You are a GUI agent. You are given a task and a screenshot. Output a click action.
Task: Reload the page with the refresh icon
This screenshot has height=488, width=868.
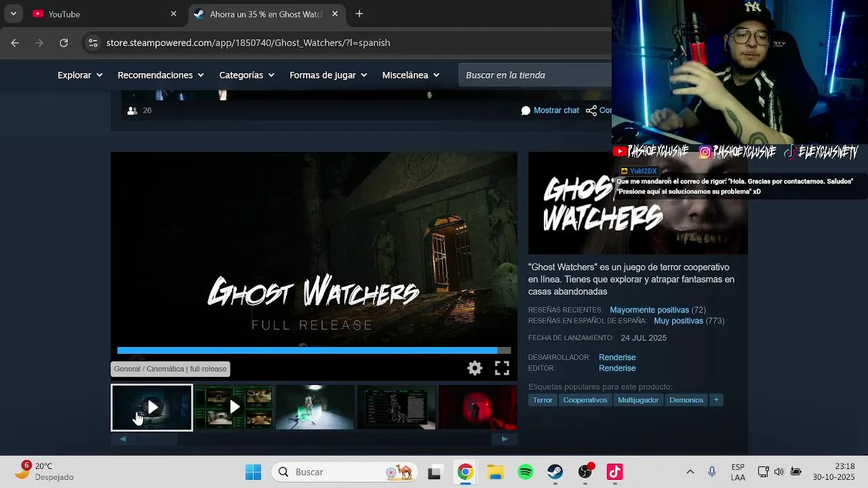coord(64,43)
